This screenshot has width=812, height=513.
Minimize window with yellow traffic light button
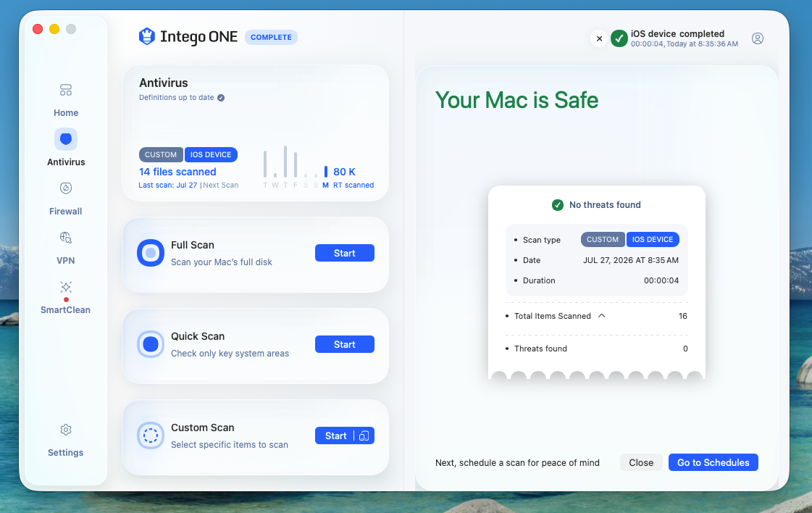pos(54,29)
